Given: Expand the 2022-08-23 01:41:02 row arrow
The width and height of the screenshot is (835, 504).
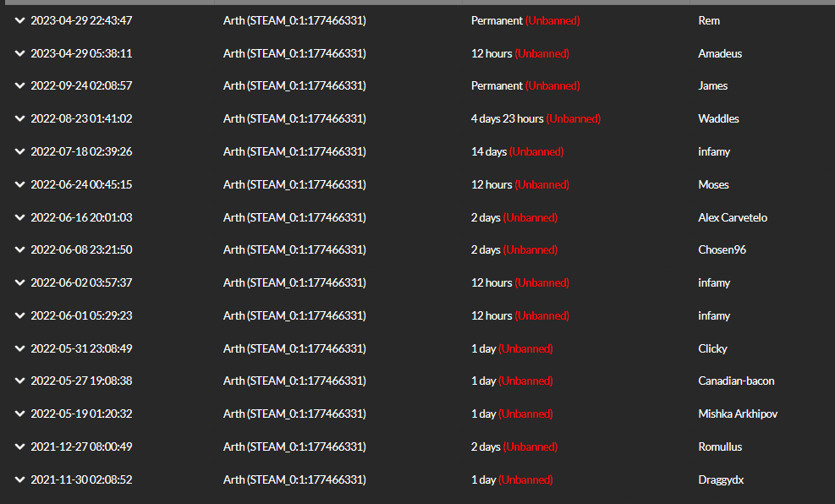Looking at the screenshot, I should pos(19,118).
